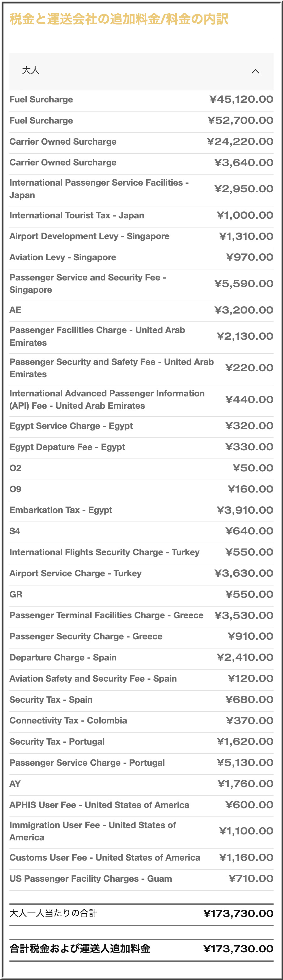Select the Fuel Surcharge ¥52,700.00 amount
The height and width of the screenshot is (980, 283).
pos(241,121)
